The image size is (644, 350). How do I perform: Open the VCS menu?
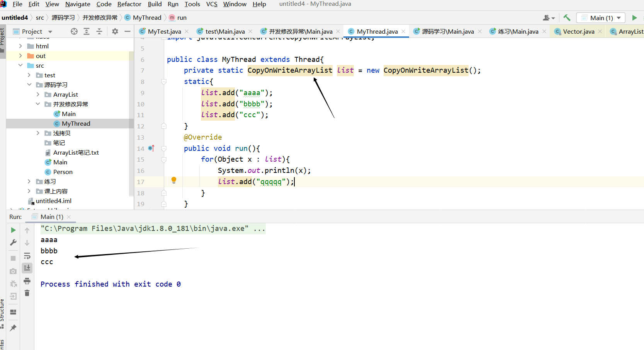click(212, 4)
